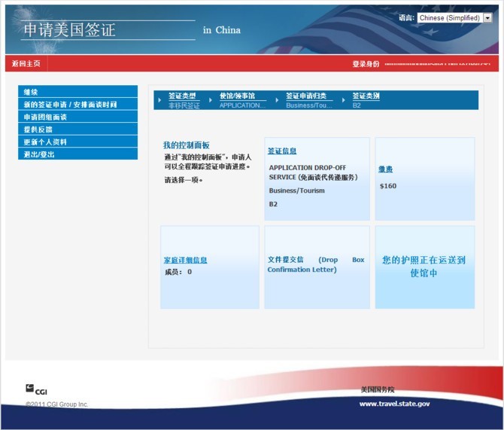Screen dimensions: 504x430
Task: Open the language dropdown arrow
Action: [x=487, y=18]
